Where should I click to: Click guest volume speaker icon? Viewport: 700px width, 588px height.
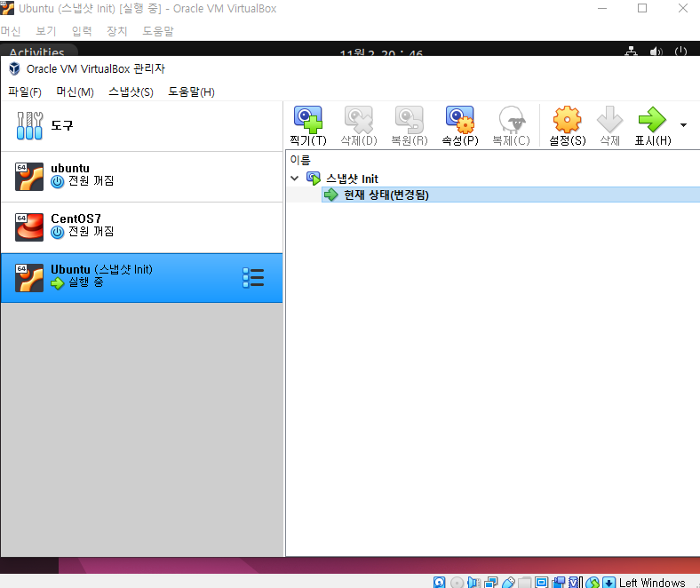pos(656,52)
